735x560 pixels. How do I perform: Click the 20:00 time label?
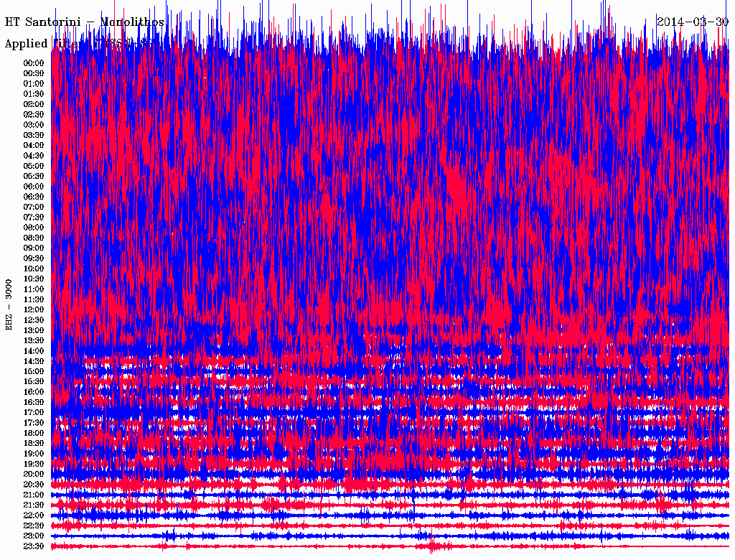[34, 475]
